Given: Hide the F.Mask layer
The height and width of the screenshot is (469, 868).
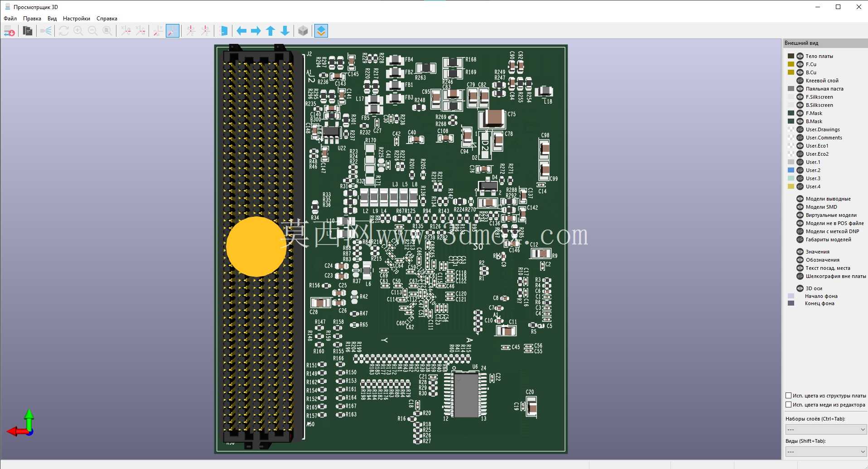Looking at the screenshot, I should 800,113.
